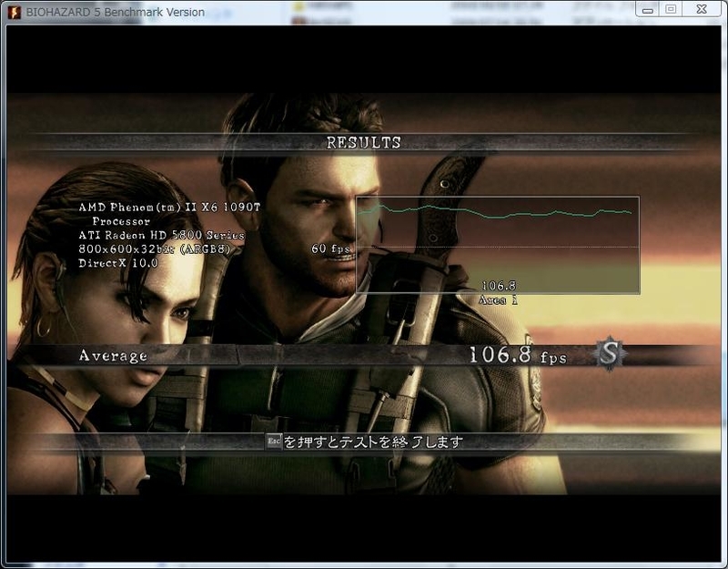Screen dimensions: 728x569
Task: Click the 60 fps graph label
Action: click(x=330, y=249)
